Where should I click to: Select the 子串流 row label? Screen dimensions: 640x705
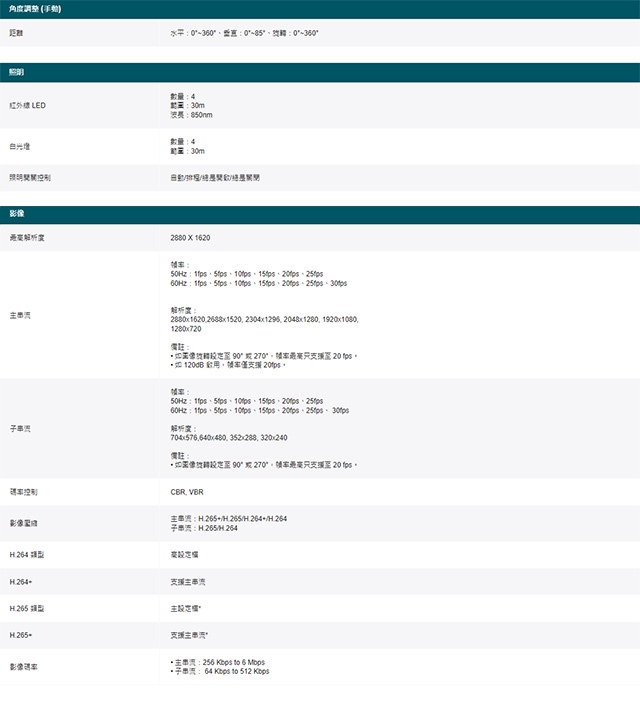pyautogui.click(x=19, y=428)
